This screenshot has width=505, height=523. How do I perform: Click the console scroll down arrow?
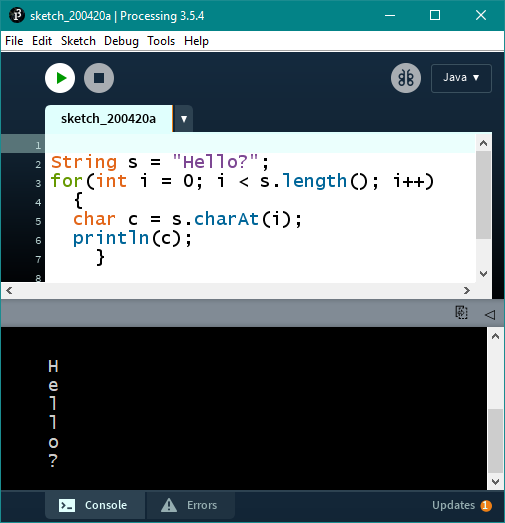click(495, 482)
